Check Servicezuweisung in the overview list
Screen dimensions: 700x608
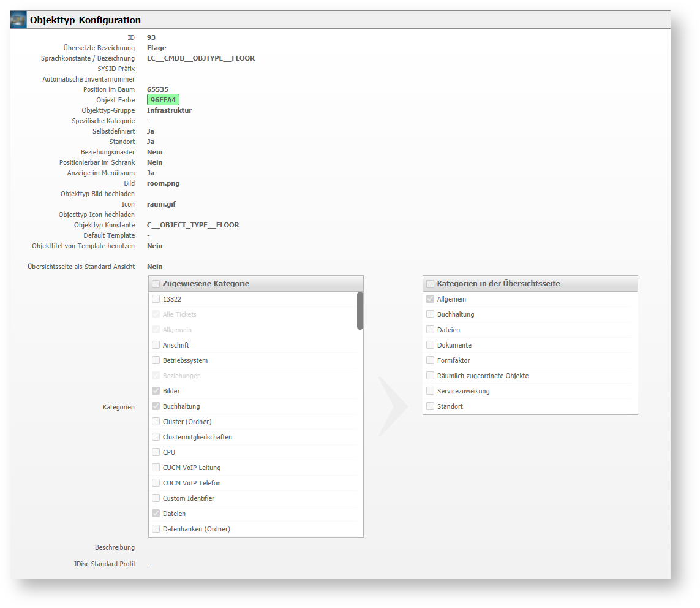click(431, 391)
